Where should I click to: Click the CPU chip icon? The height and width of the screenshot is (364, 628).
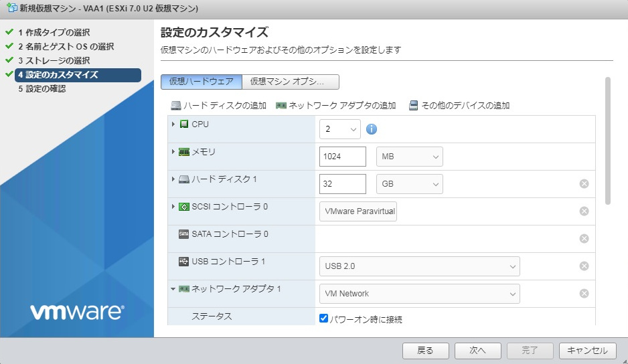pos(184,124)
